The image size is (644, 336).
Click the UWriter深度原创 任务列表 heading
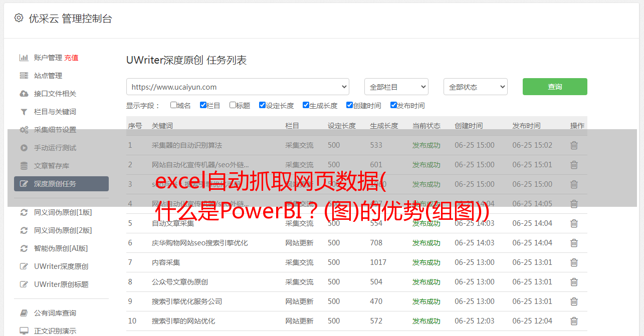186,60
